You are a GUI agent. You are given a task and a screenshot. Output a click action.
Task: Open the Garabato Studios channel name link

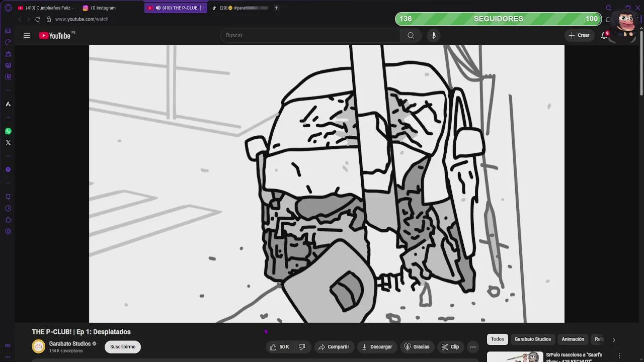click(x=69, y=344)
